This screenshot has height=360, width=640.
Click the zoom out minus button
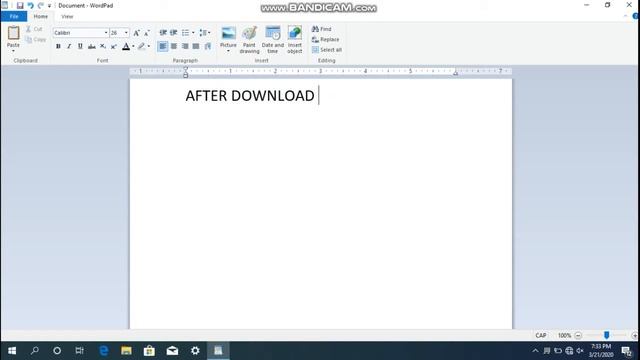[x=578, y=336]
